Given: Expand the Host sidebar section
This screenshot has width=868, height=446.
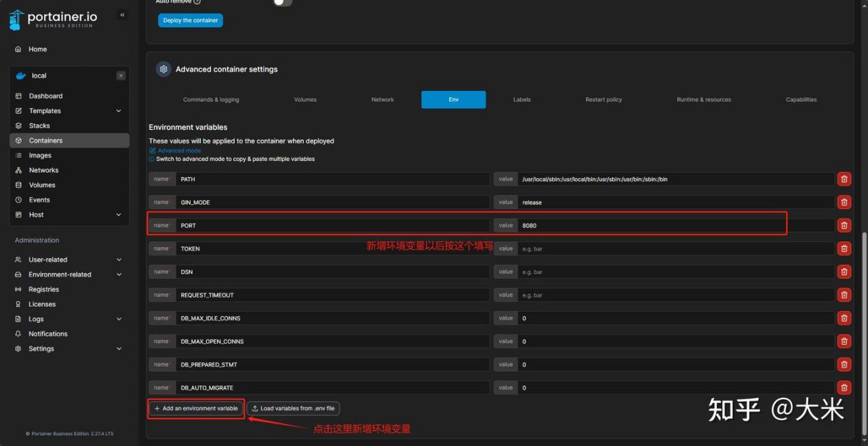Looking at the screenshot, I should [x=119, y=215].
